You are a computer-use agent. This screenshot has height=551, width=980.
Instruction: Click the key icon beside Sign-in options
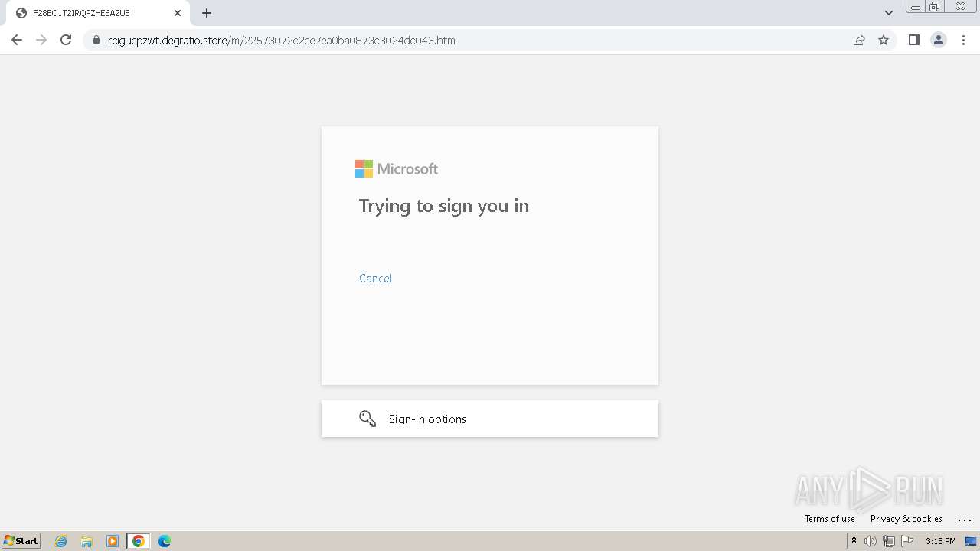pyautogui.click(x=367, y=419)
